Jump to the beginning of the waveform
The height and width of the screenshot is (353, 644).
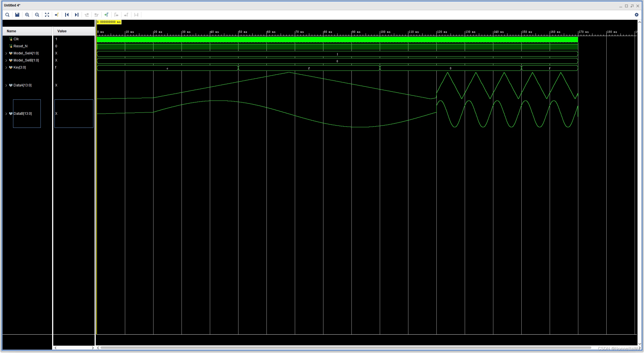(67, 15)
